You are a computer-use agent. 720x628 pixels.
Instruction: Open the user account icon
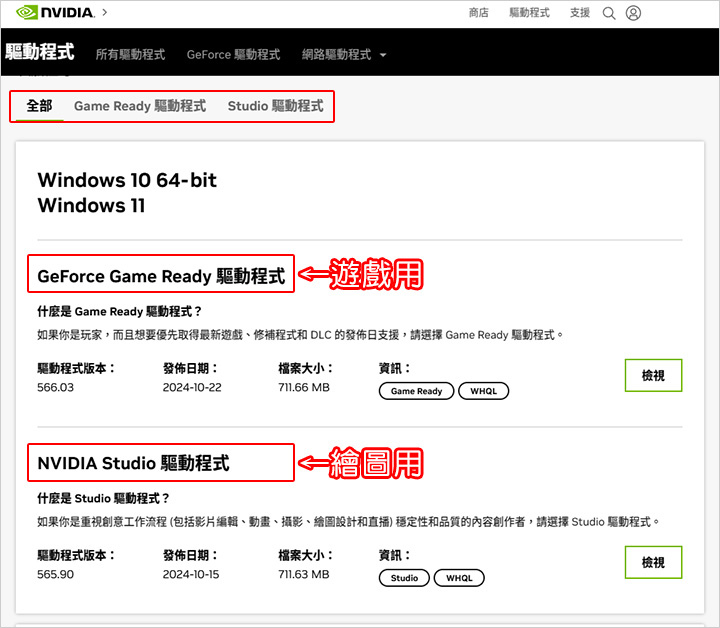pos(633,13)
